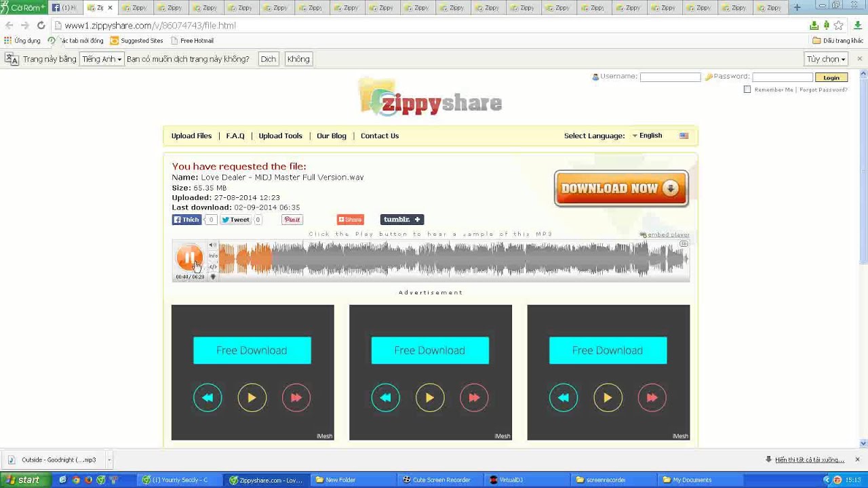Screen dimensions: 868x488
Task: Open the Ứng dụng apps shortcut
Action: coord(22,41)
